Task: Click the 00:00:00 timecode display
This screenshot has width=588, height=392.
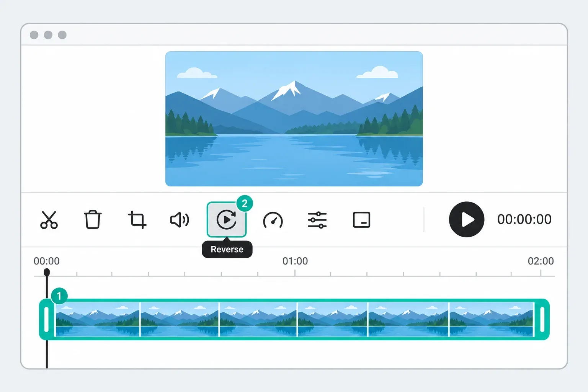Action: (x=524, y=219)
